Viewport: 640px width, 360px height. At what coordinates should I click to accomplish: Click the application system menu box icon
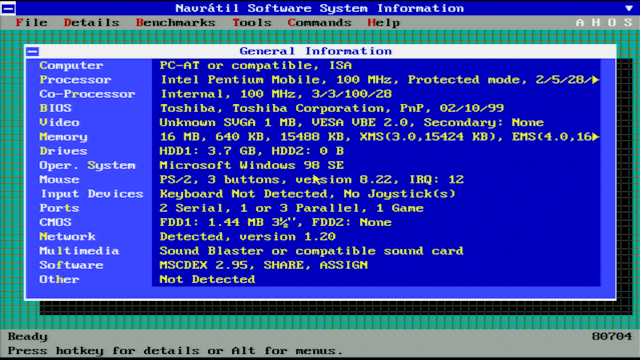(8, 8)
